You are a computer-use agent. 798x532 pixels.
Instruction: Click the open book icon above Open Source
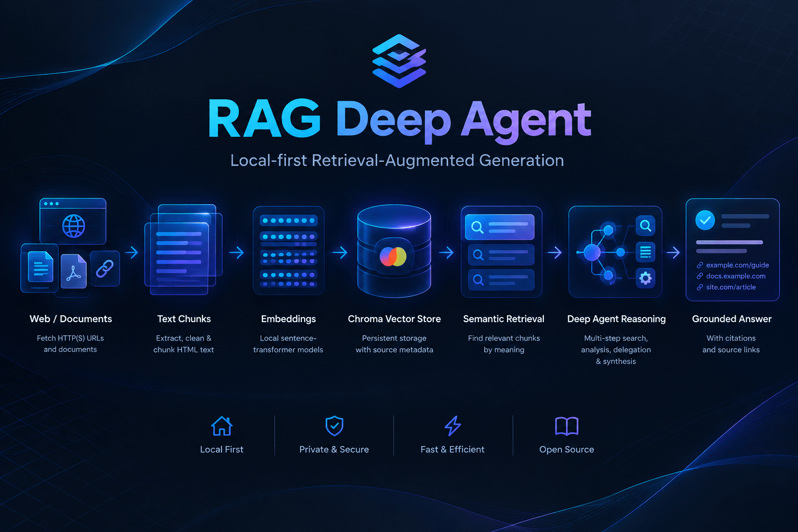567,427
